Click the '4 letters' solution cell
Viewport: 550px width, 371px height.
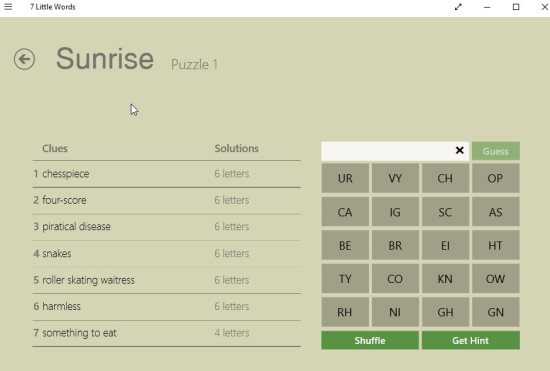point(232,333)
